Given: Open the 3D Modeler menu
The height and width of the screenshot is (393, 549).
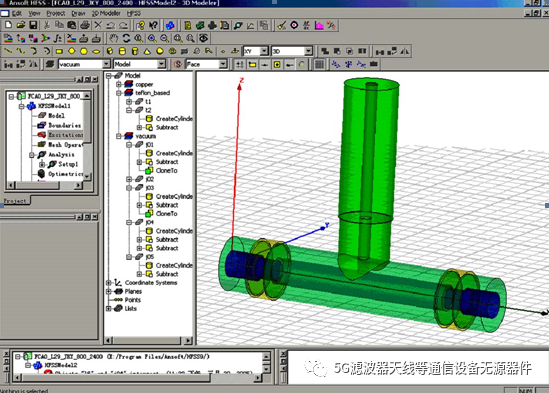Looking at the screenshot, I should click(106, 13).
